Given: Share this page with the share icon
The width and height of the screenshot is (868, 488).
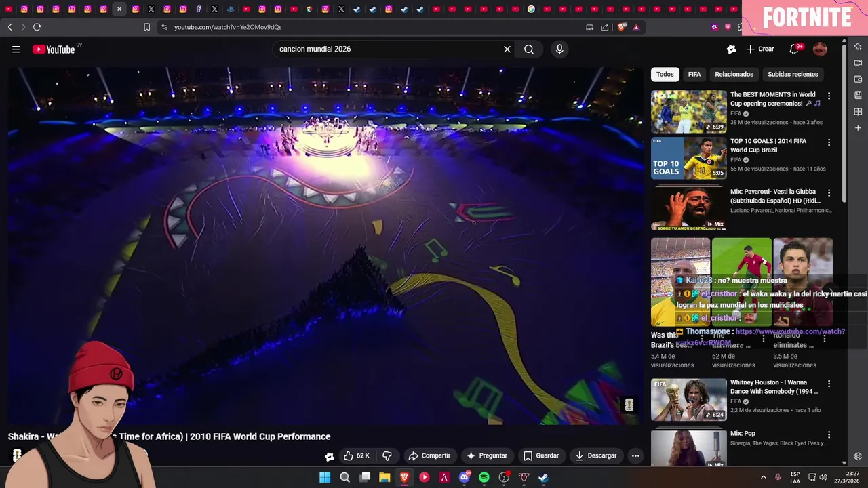Looking at the screenshot, I should pos(605,27).
